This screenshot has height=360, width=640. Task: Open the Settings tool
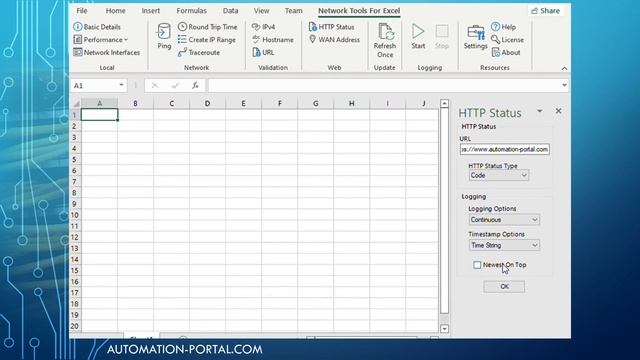(476, 37)
